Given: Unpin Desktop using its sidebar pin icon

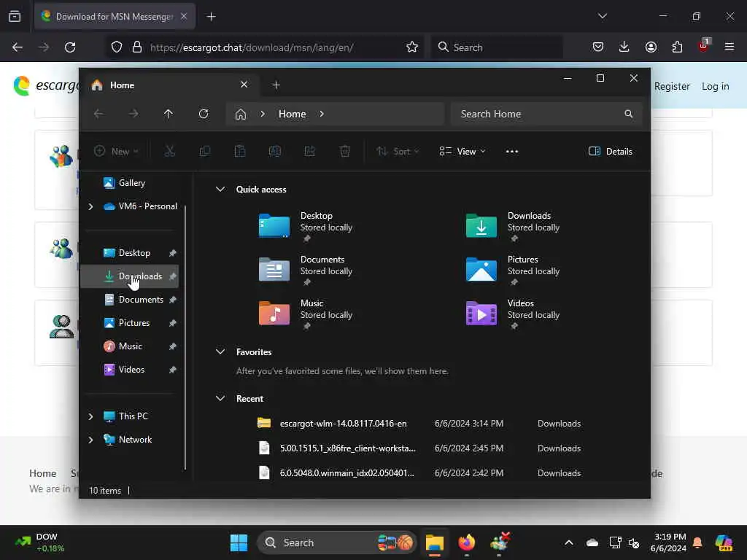Looking at the screenshot, I should coord(172,253).
